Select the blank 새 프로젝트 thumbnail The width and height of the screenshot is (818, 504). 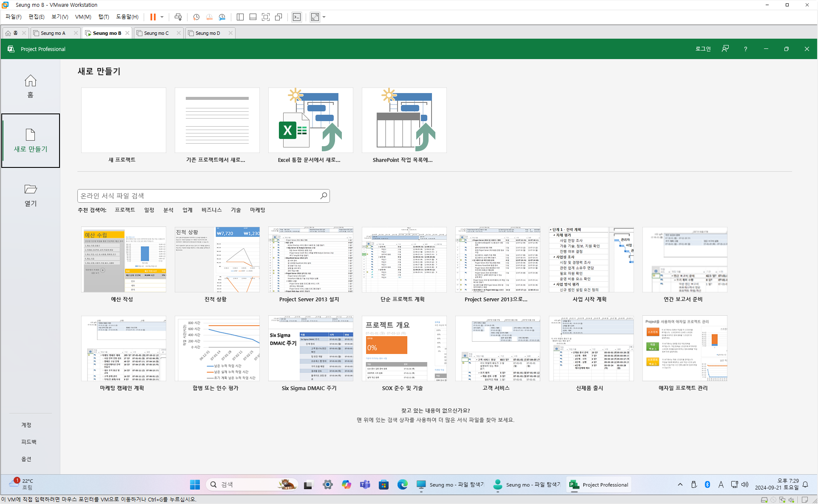pos(123,120)
